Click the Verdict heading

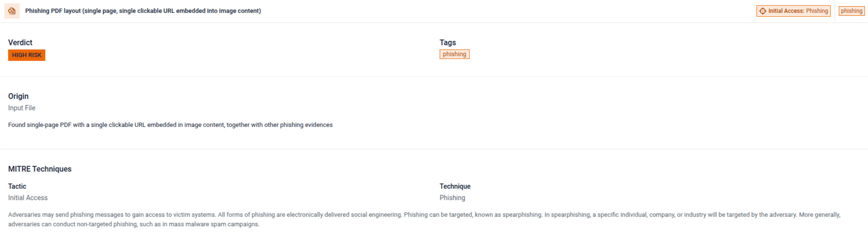pyautogui.click(x=20, y=43)
